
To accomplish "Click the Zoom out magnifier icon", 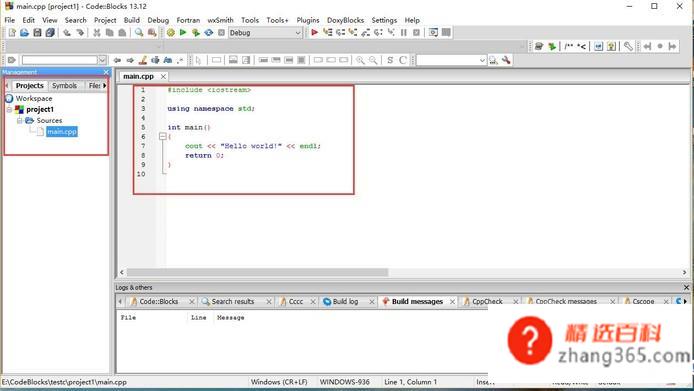I will click(373, 60).
